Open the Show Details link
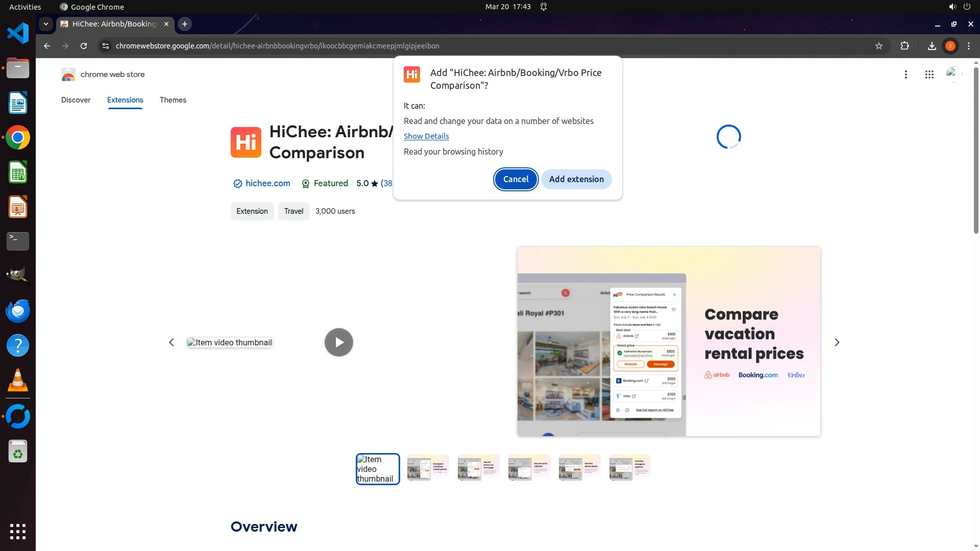 (426, 136)
